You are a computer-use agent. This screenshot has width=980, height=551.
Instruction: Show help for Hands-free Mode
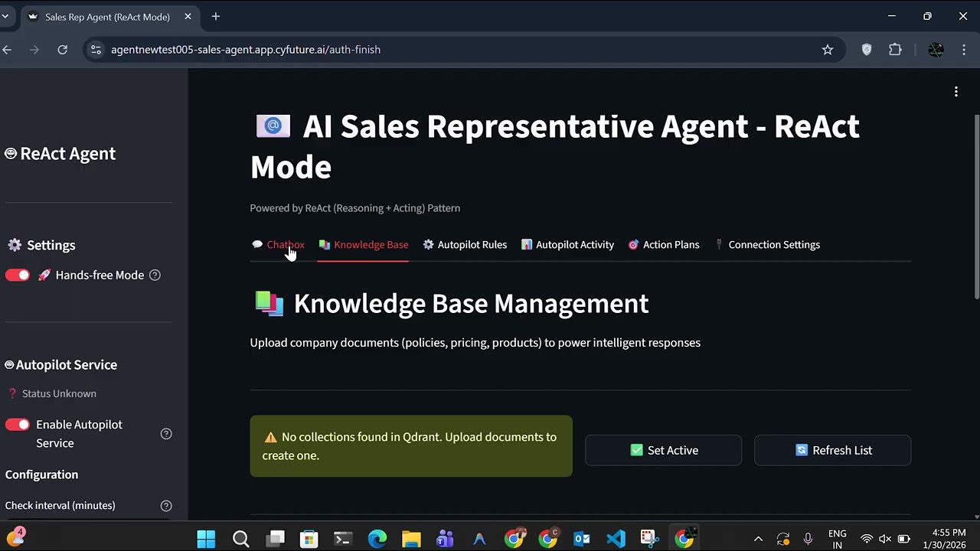(155, 275)
